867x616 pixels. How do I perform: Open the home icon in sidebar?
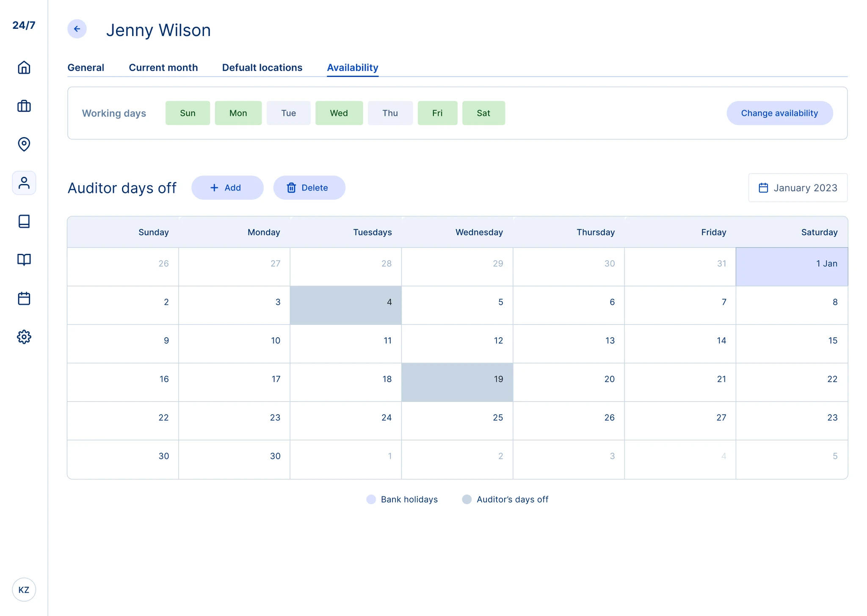coord(24,67)
